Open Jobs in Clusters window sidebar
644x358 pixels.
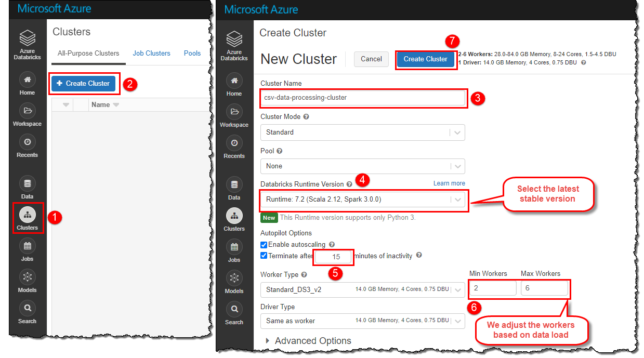click(x=27, y=250)
